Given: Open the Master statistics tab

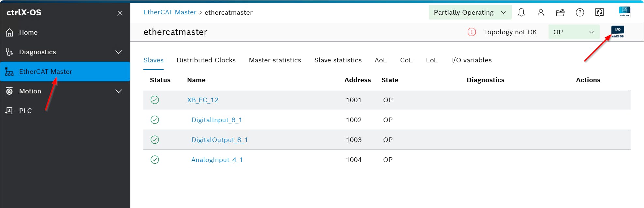Looking at the screenshot, I should pyautogui.click(x=275, y=60).
